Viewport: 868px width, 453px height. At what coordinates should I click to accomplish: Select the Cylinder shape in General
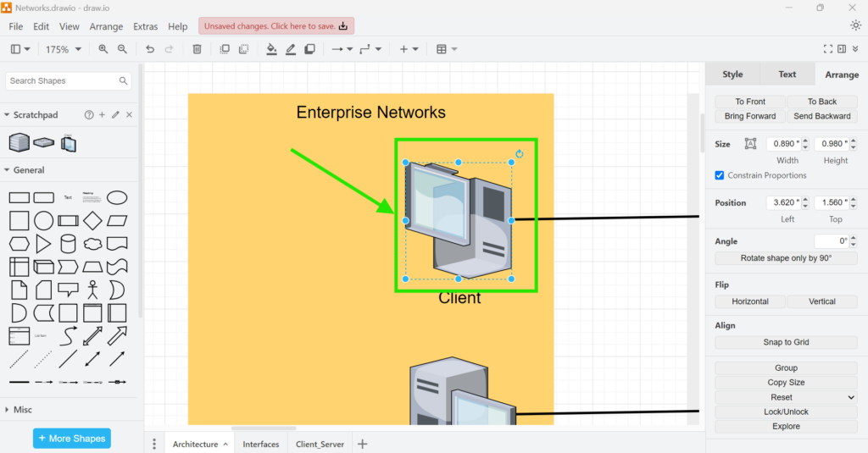point(68,244)
